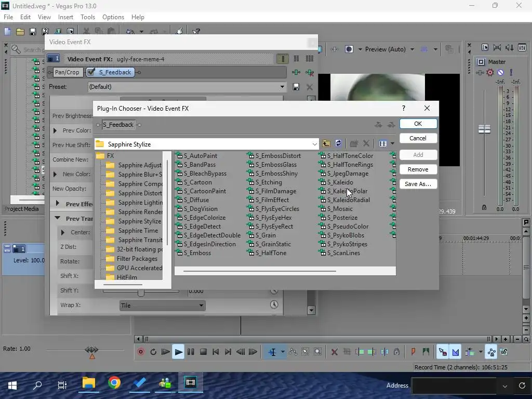Image resolution: width=532 pixels, height=399 pixels.
Task: Open the Edit menu
Action: point(25,17)
